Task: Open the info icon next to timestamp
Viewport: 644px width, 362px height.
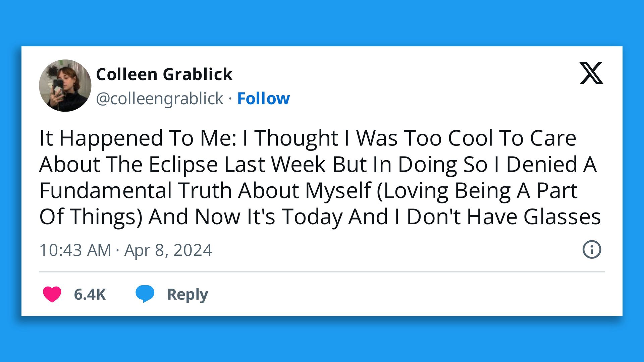Action: pyautogui.click(x=591, y=249)
